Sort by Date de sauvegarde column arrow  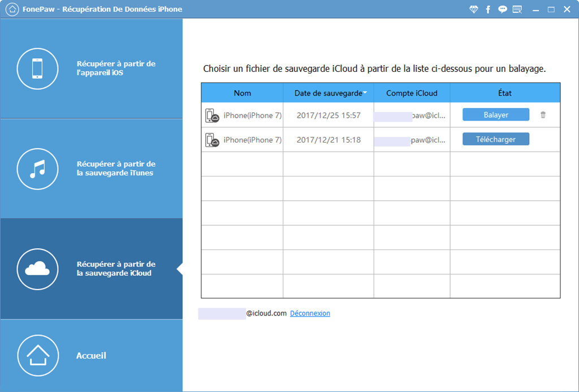pyautogui.click(x=365, y=93)
